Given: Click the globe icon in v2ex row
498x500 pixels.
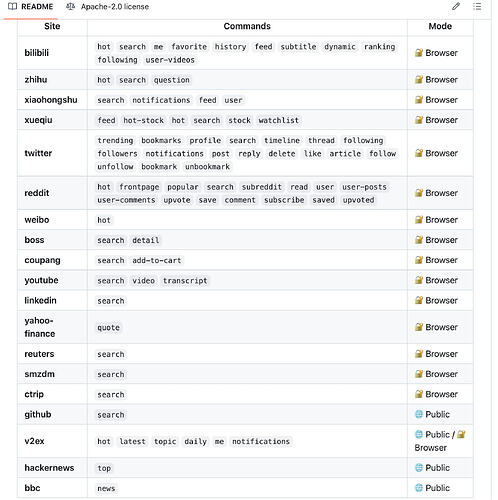Looking at the screenshot, I should tap(419, 434).
